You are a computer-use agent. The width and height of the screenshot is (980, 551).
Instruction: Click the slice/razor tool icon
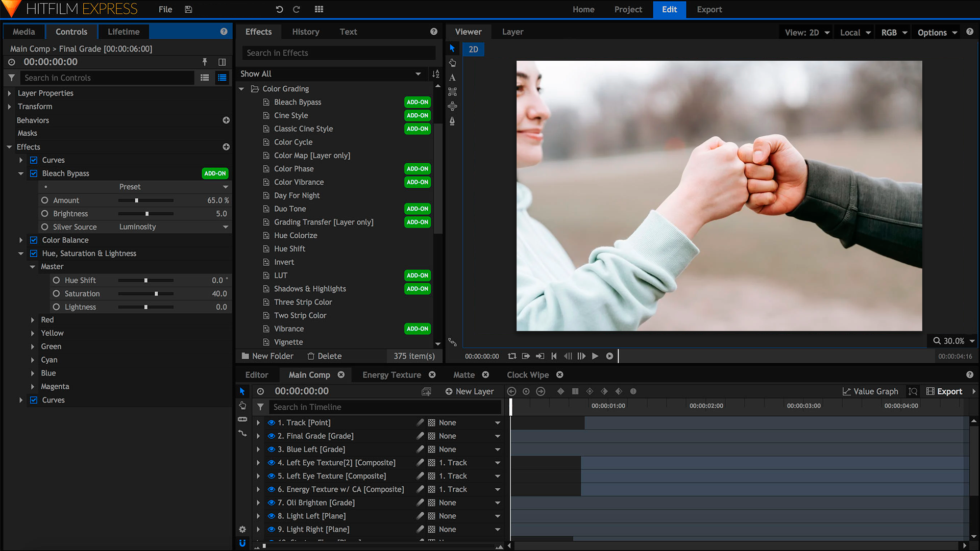(241, 418)
